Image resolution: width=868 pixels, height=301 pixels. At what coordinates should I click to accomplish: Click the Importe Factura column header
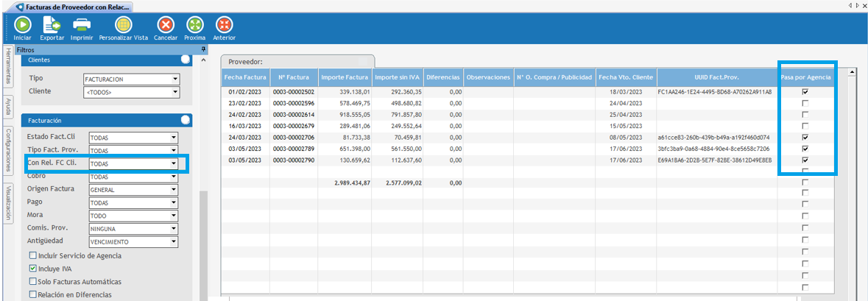[x=344, y=77]
